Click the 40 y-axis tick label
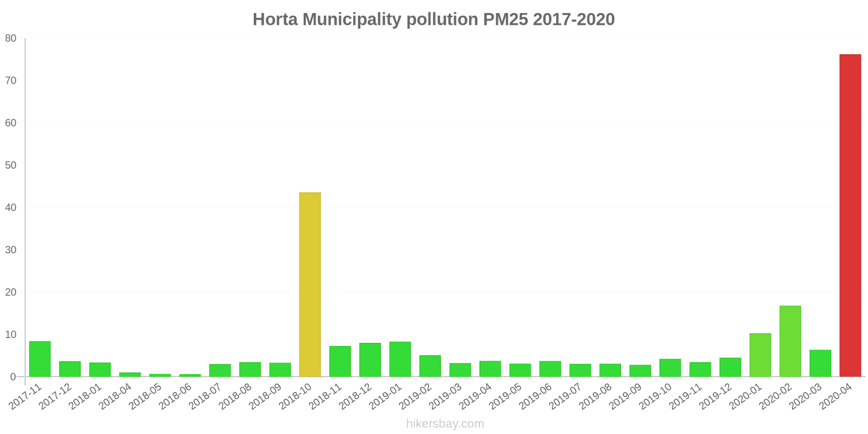868x434 pixels. [x=11, y=208]
